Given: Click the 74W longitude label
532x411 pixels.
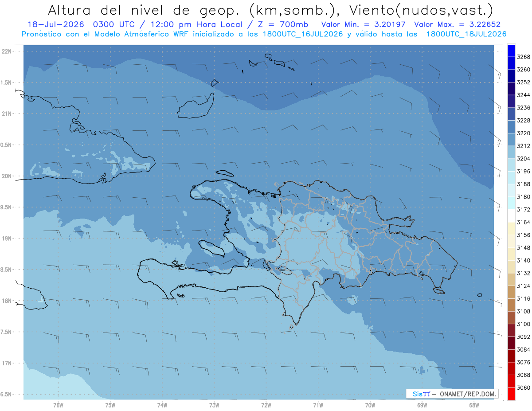Looking at the screenshot, I should (x=162, y=405).
